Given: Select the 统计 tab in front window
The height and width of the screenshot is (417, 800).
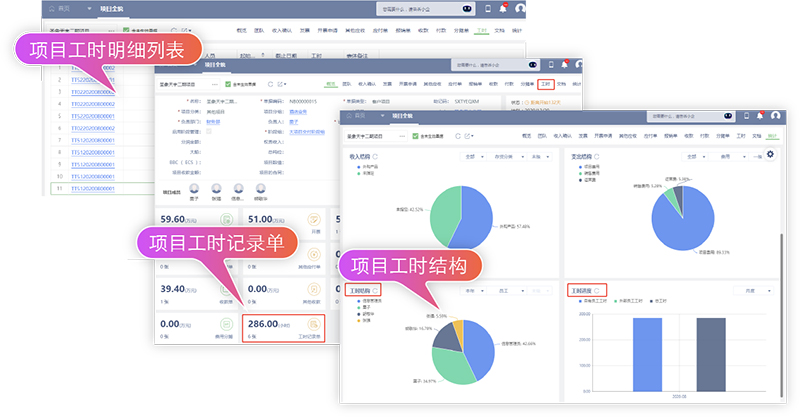Looking at the screenshot, I should [x=772, y=136].
